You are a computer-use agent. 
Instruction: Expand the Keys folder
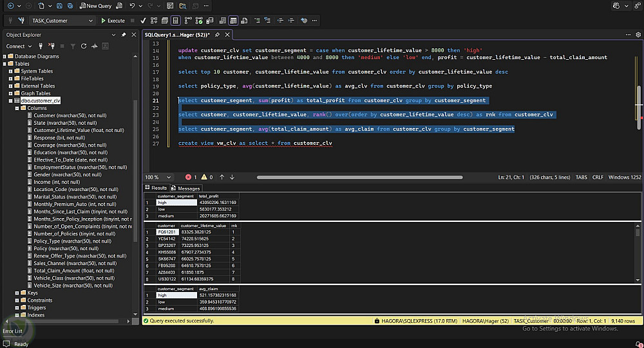17,293
